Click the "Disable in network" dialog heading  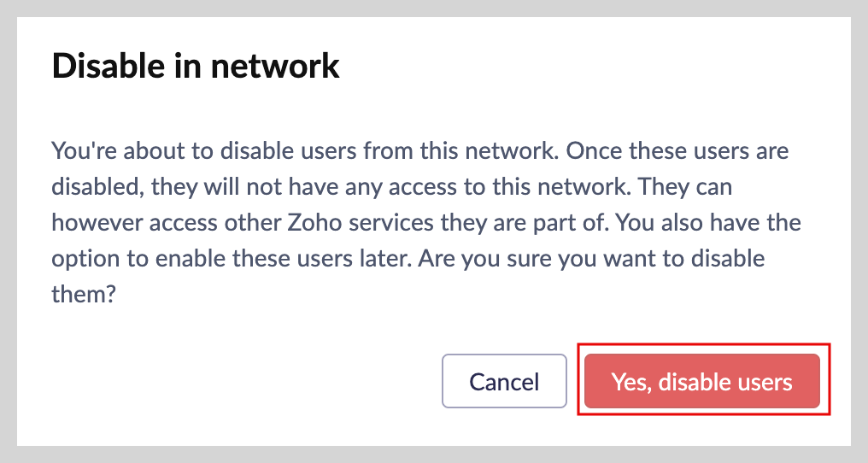tap(196, 66)
